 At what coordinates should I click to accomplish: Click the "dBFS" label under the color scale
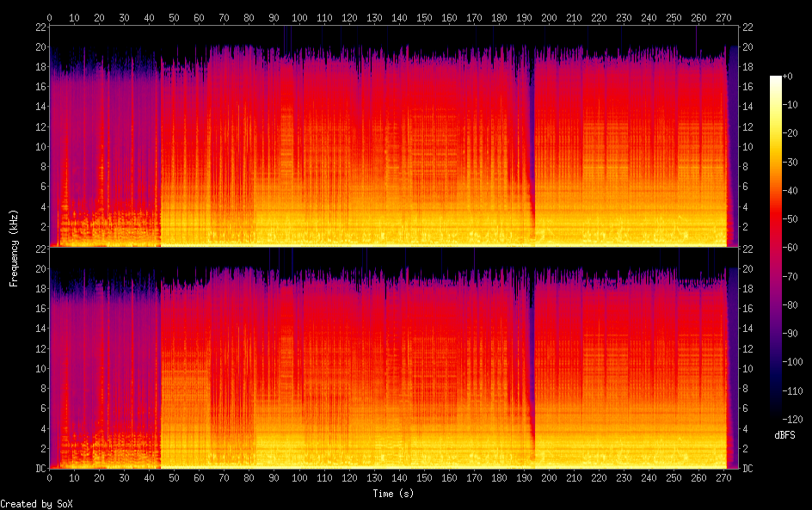pos(784,435)
